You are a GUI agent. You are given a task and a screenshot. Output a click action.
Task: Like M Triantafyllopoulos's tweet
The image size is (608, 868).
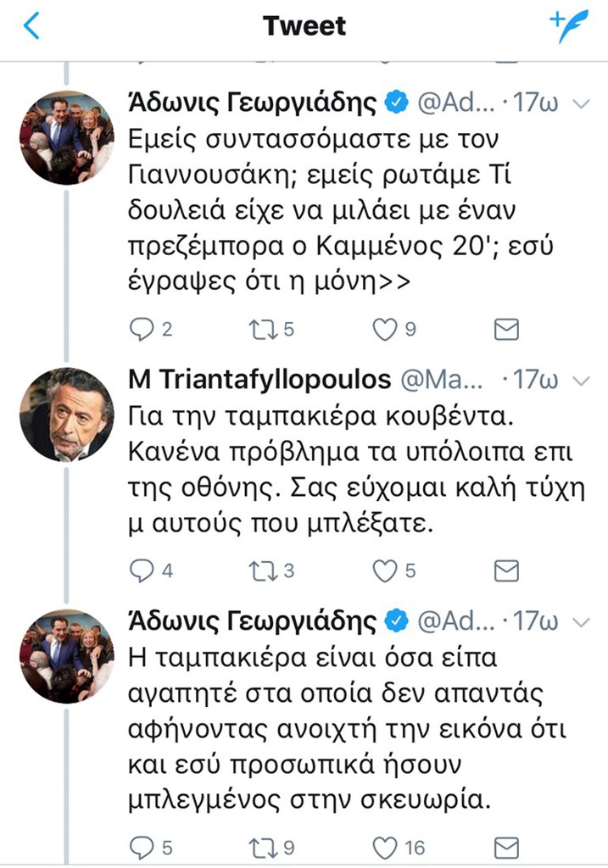(x=386, y=571)
